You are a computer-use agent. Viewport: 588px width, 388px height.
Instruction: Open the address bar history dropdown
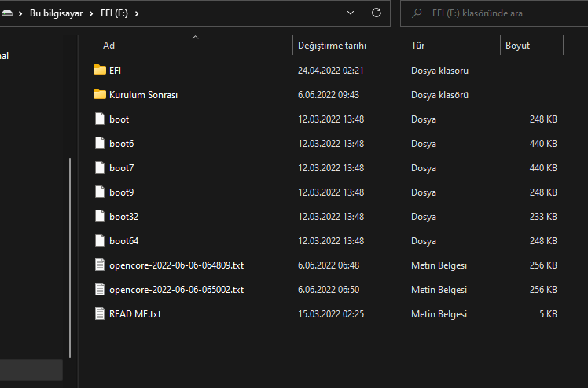pos(351,13)
